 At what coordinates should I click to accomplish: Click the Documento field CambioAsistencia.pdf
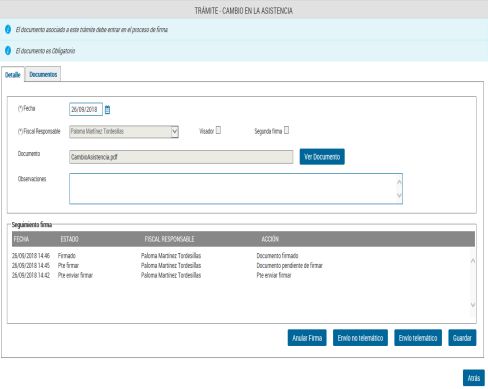click(181, 157)
